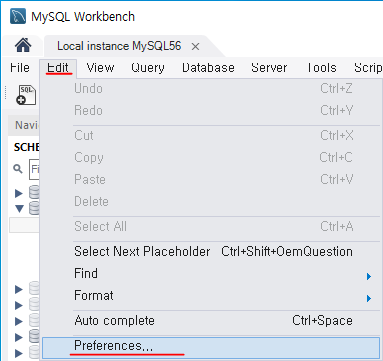This screenshot has width=383, height=361.
Task: Switch to Local instance MySQL56 tab
Action: click(119, 46)
